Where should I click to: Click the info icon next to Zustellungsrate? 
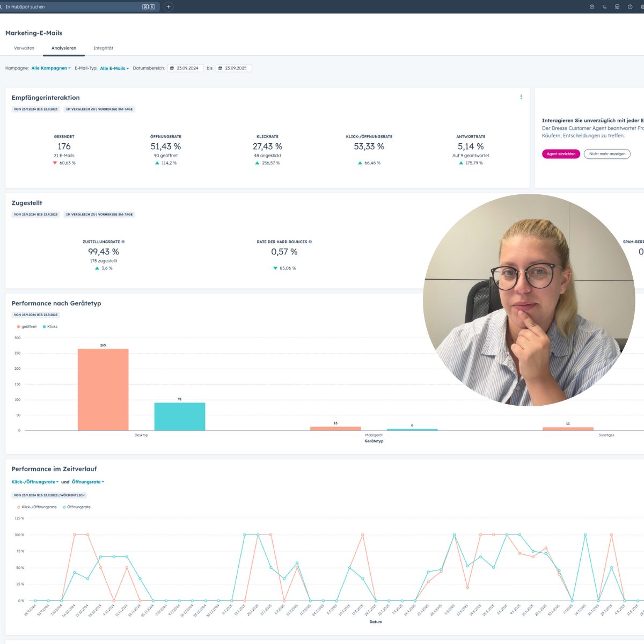[x=123, y=242]
